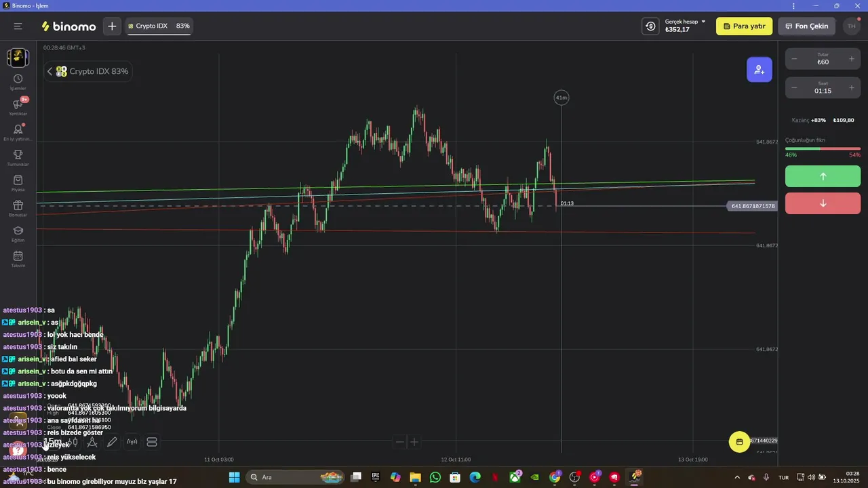868x488 pixels.
Task: Open the 15m timeframe selector
Action: tap(52, 442)
